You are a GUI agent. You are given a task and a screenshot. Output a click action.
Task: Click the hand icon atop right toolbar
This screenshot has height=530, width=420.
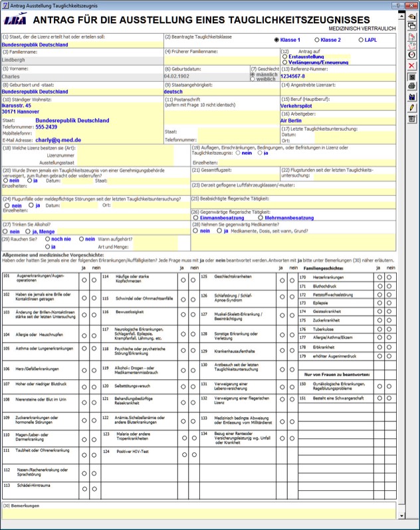(412, 16)
